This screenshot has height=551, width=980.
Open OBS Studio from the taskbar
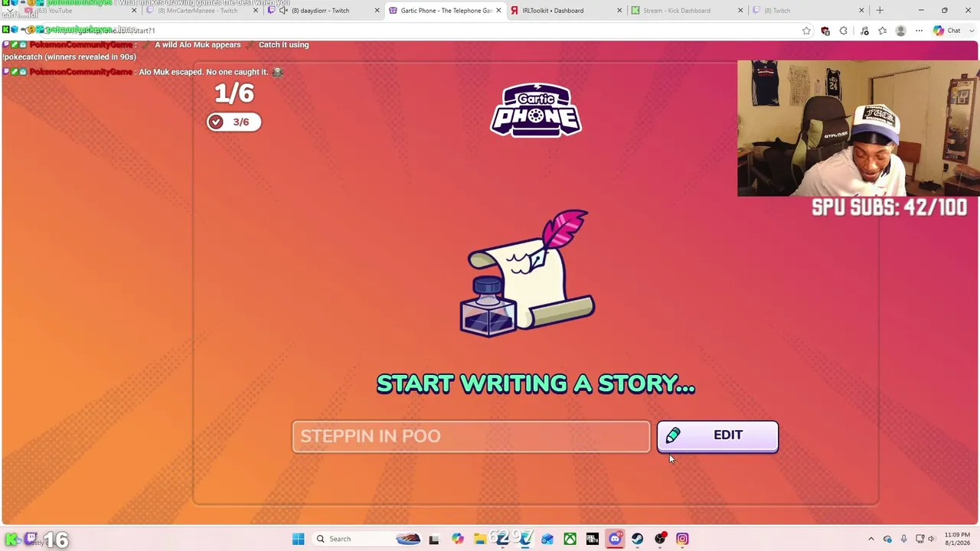[660, 539]
